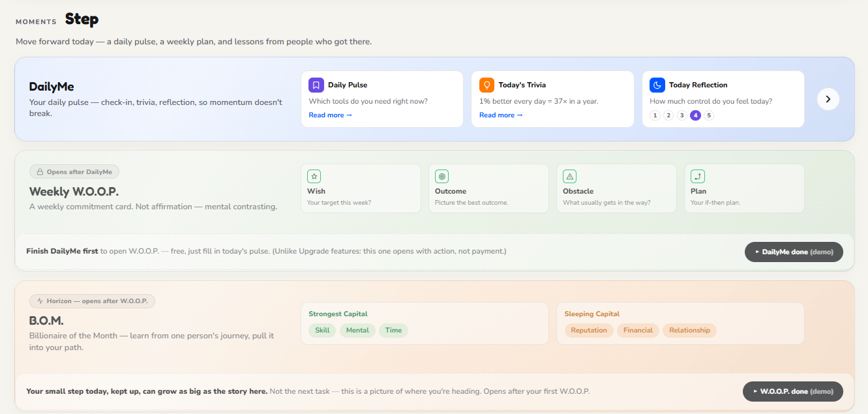868x414 pixels.
Task: Click 'How much control do you feel today?'
Action: (x=711, y=101)
